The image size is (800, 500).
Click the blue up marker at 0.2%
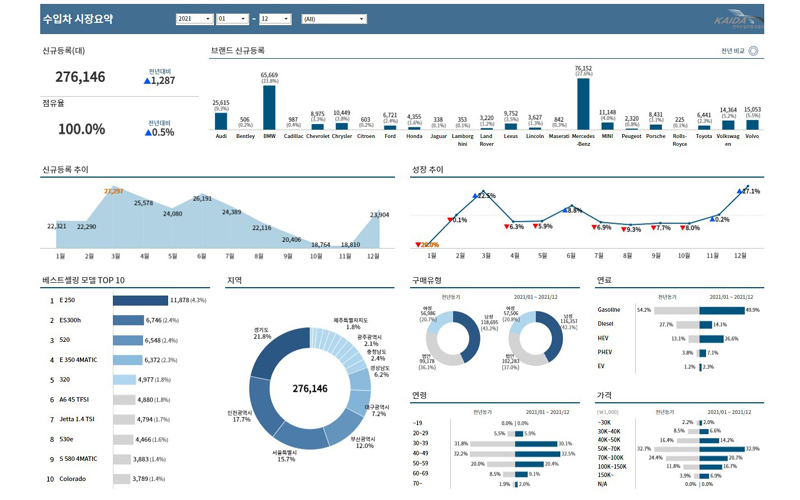[x=712, y=219]
